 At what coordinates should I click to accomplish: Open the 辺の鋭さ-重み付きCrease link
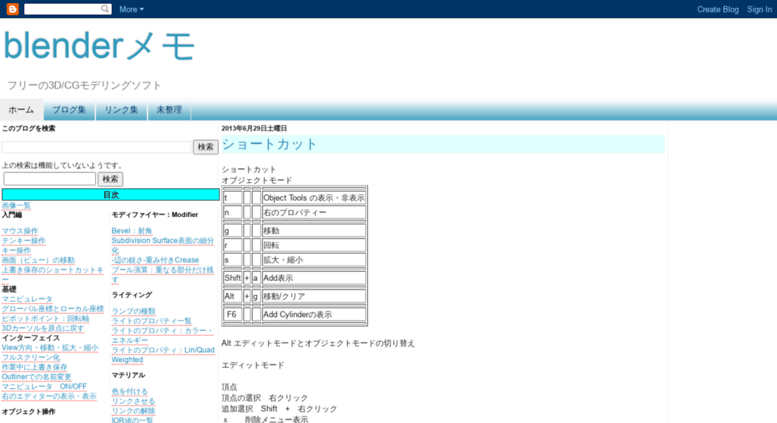coord(155,260)
